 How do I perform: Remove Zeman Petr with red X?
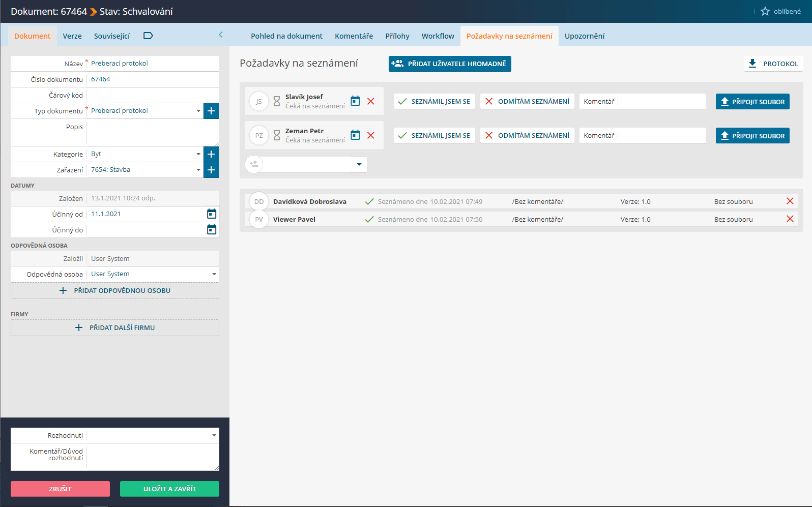371,135
